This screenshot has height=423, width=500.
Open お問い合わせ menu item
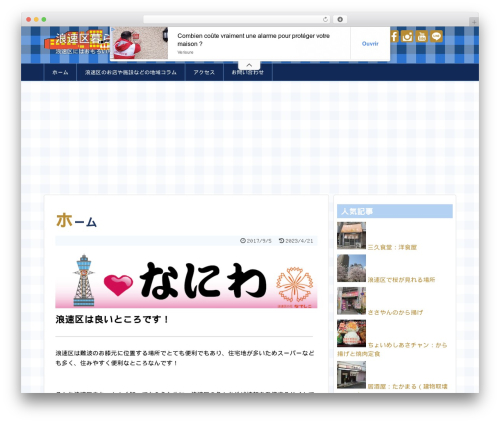pos(248,72)
